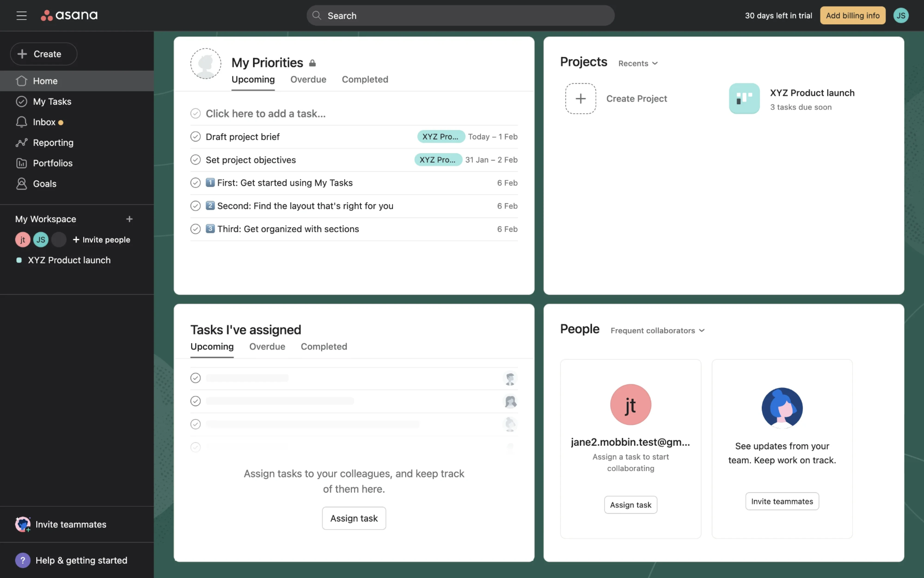Open Completed tab in Tasks I've assigned
This screenshot has height=578, width=924.
(324, 346)
